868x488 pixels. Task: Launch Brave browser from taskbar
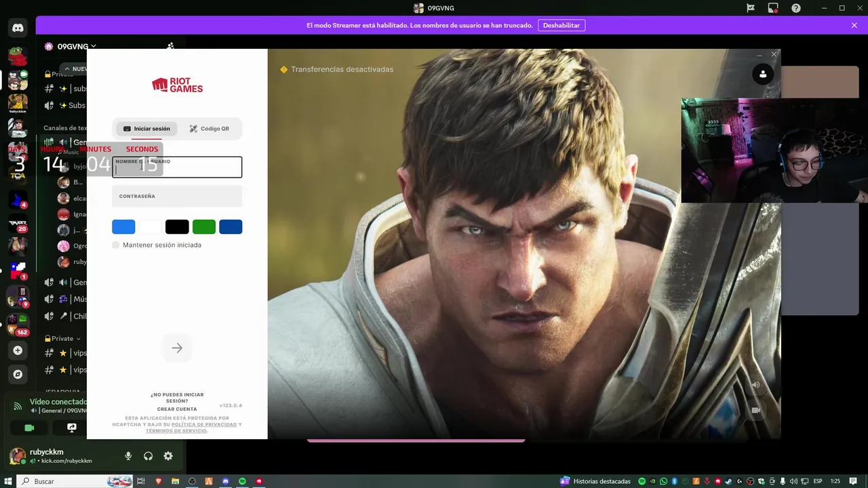coord(159,481)
